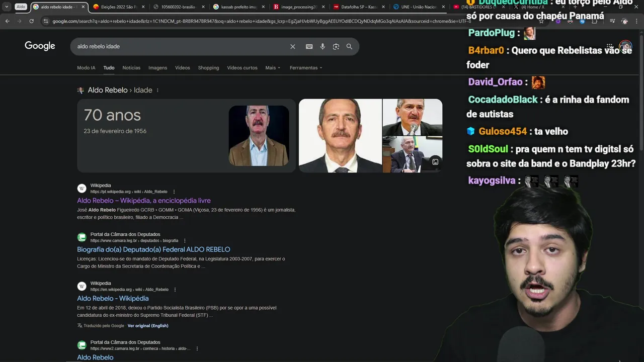The width and height of the screenshot is (644, 362).
Task: Switch to Vídeos curtos results
Action: 242,68
